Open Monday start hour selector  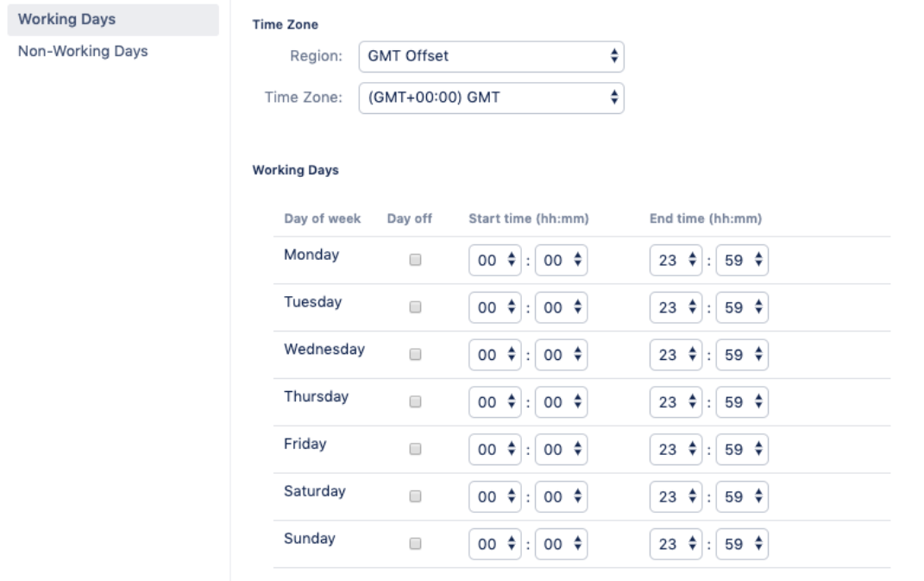(x=495, y=261)
